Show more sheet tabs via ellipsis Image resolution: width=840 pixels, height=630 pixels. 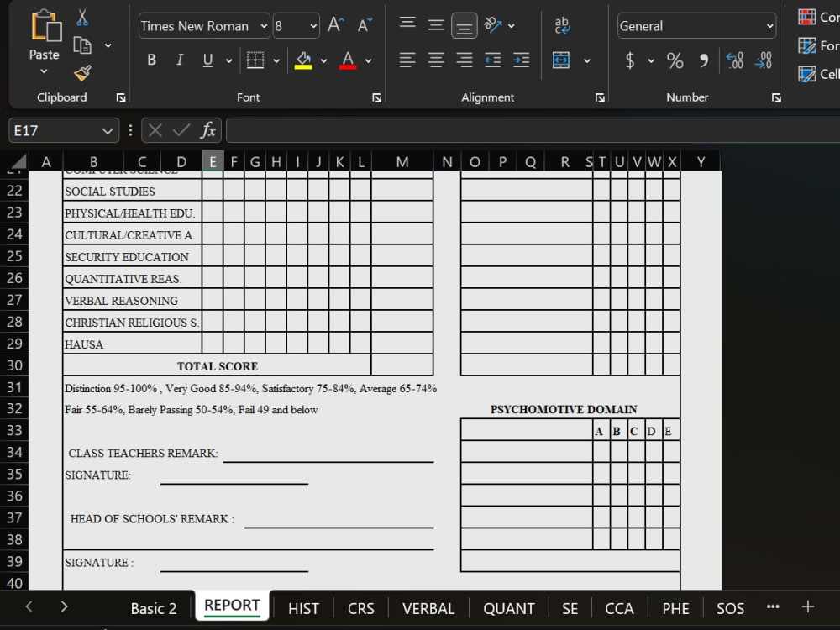click(x=773, y=606)
